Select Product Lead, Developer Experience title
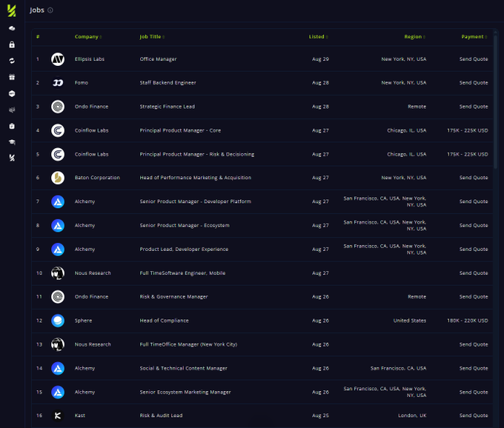504x428 pixels. 184,249
